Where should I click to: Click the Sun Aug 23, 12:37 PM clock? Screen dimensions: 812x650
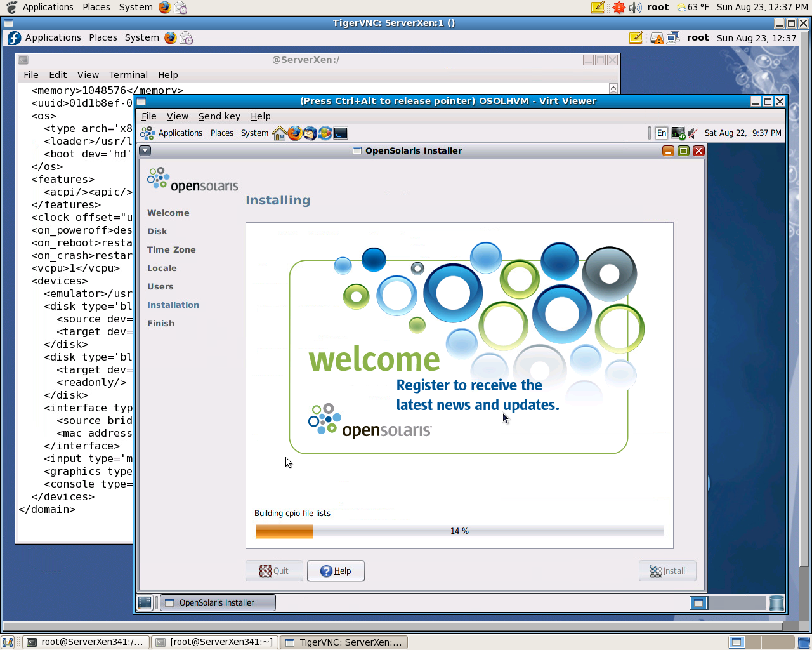[x=763, y=7]
